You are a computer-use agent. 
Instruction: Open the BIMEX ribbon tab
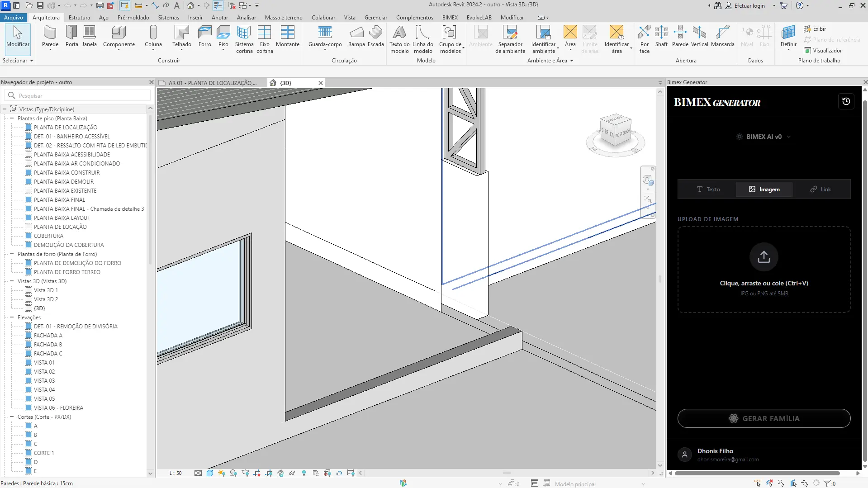pos(450,17)
